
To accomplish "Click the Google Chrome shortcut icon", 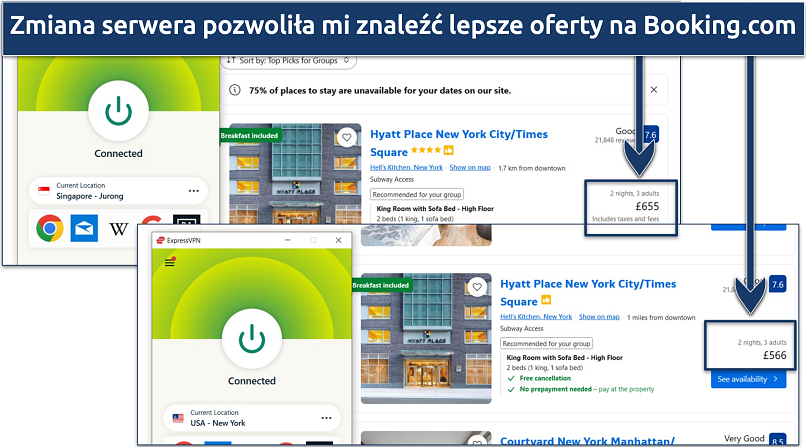I will pyautogui.click(x=51, y=229).
